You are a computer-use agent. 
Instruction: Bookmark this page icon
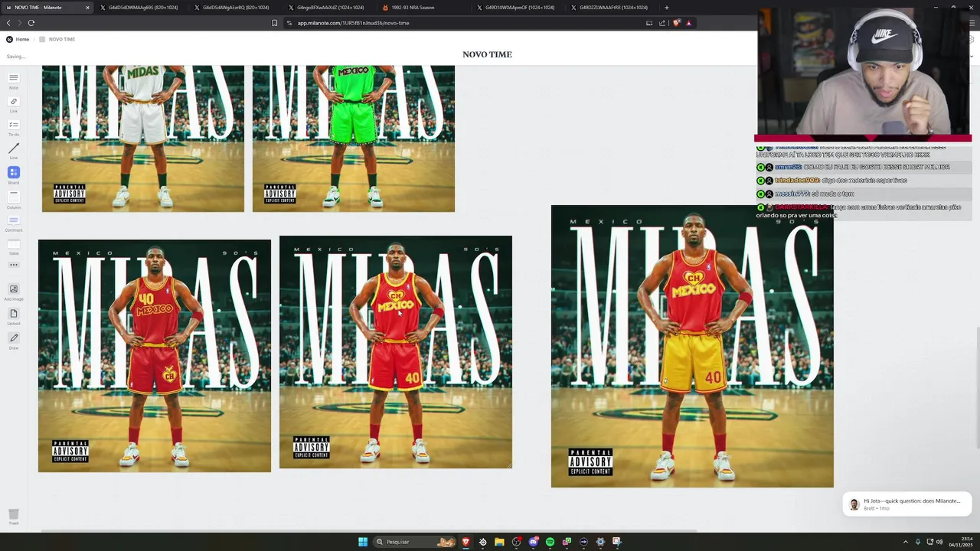[274, 23]
